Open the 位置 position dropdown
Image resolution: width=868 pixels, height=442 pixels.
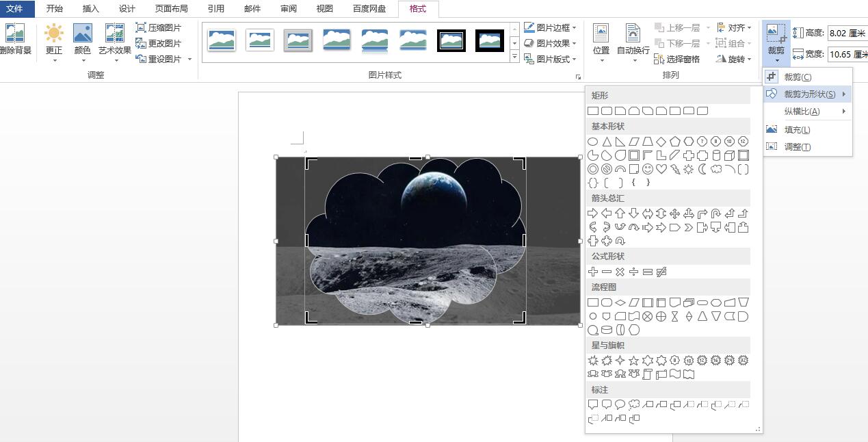pos(601,43)
